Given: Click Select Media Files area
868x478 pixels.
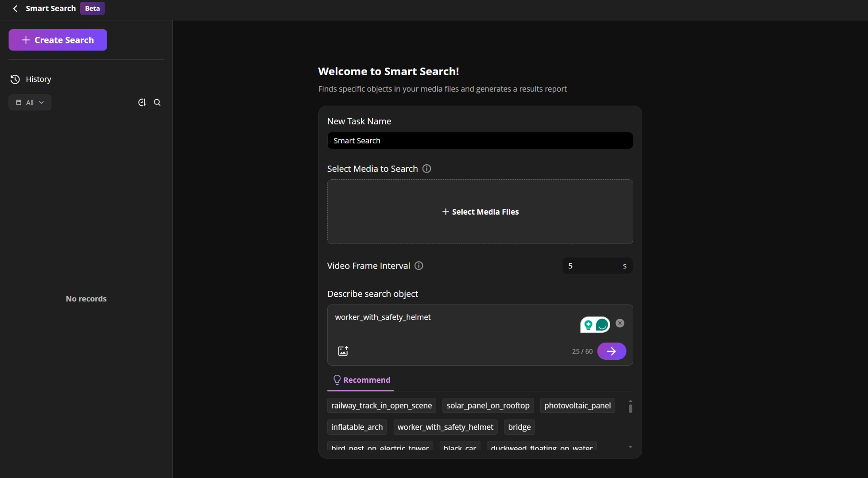Looking at the screenshot, I should point(480,212).
